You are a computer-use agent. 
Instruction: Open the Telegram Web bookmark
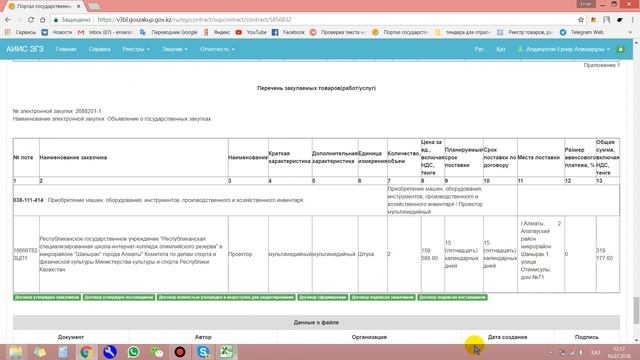(x=582, y=32)
